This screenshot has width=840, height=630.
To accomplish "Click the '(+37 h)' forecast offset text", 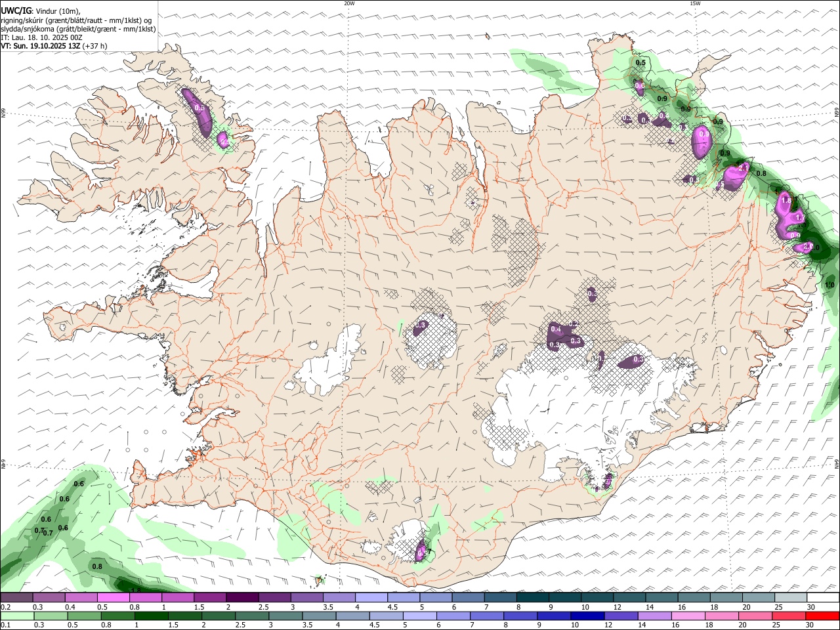I will (96, 46).
